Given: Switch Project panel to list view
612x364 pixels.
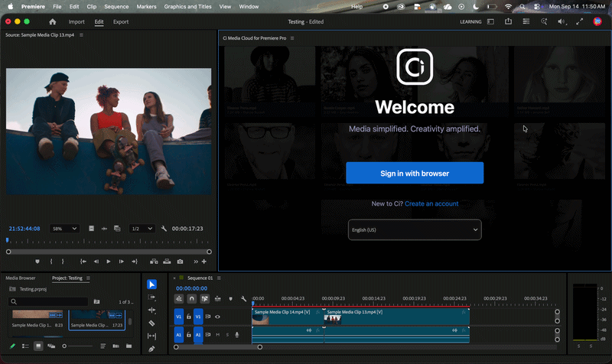Looking at the screenshot, I should click(x=25, y=346).
